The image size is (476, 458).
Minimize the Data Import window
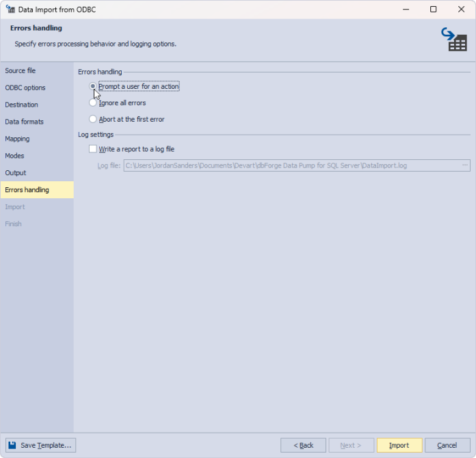coord(406,10)
